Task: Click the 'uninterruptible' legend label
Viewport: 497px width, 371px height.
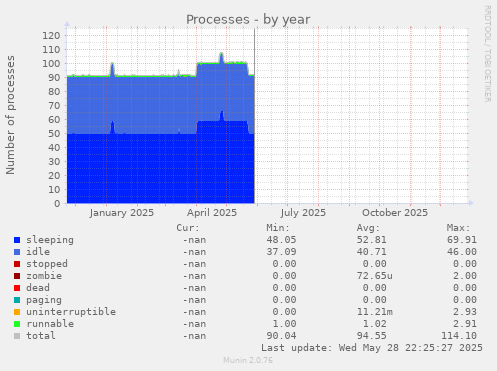Action: click(x=71, y=312)
